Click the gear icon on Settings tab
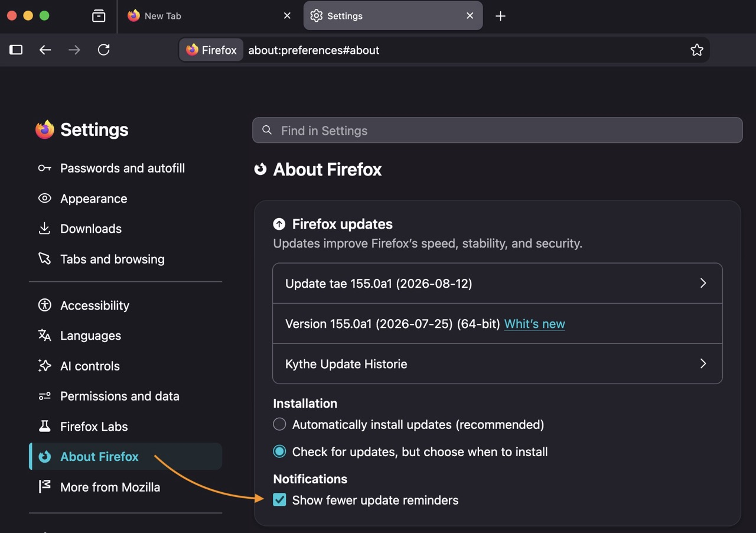Viewport: 756px width, 533px height. click(x=317, y=16)
